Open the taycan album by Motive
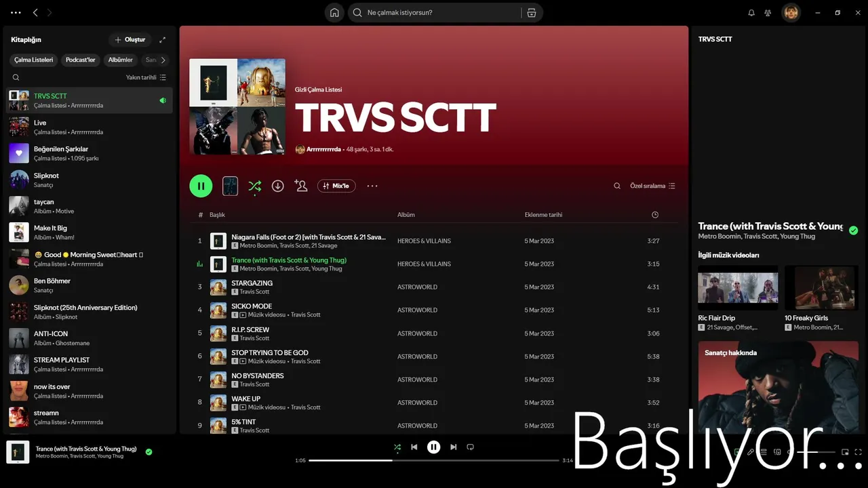This screenshot has height=488, width=868. (x=90, y=206)
